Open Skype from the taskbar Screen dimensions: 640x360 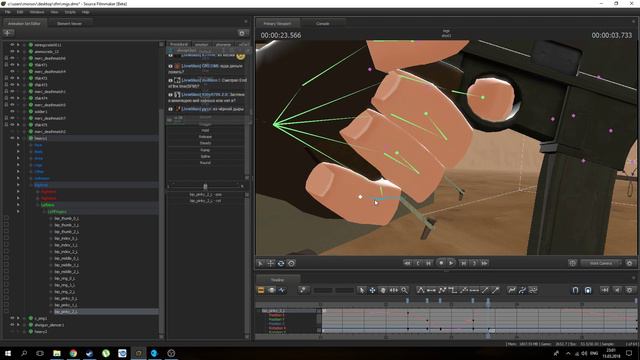(154, 353)
